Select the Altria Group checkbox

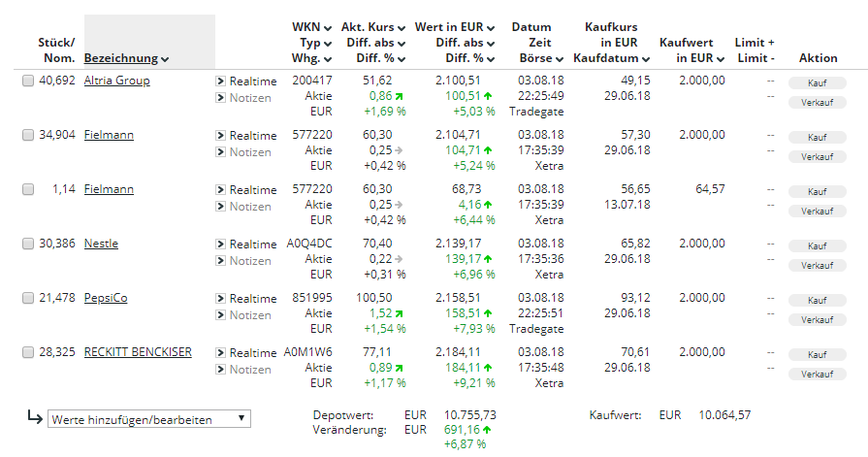28,81
